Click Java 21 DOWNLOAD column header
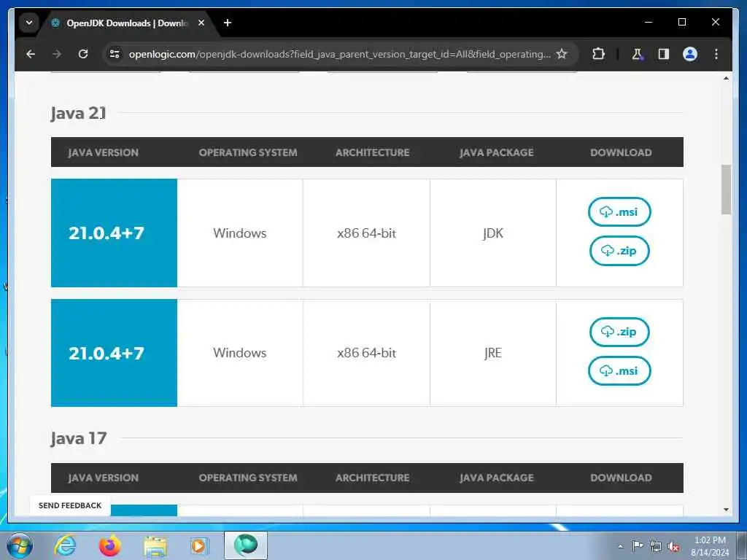The height and width of the screenshot is (560, 747). [x=621, y=152]
